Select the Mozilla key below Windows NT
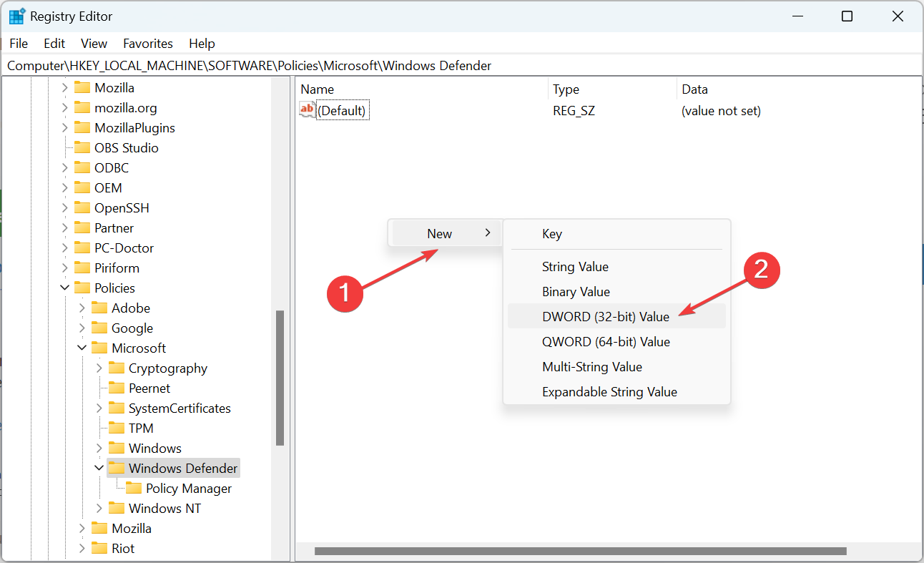The height and width of the screenshot is (563, 924). tap(132, 528)
